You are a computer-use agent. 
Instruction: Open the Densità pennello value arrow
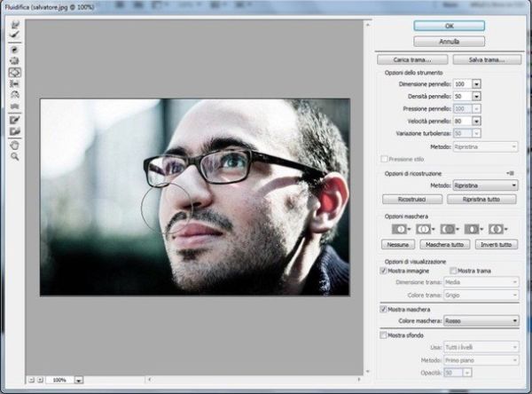tap(477, 95)
